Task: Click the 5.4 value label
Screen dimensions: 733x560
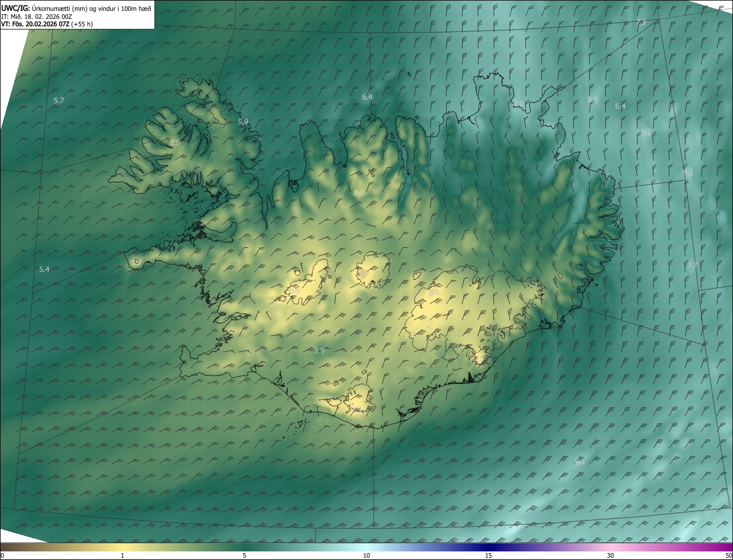Action: pyautogui.click(x=44, y=269)
